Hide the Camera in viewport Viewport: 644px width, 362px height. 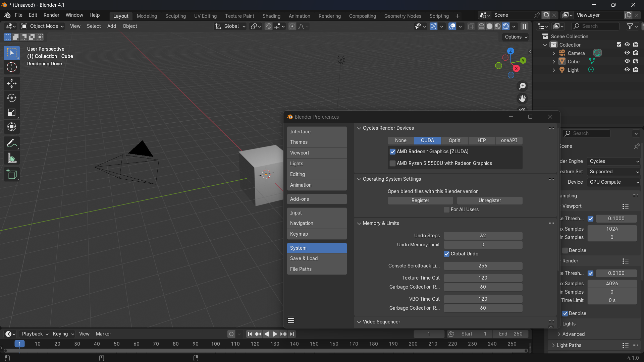coord(627,53)
